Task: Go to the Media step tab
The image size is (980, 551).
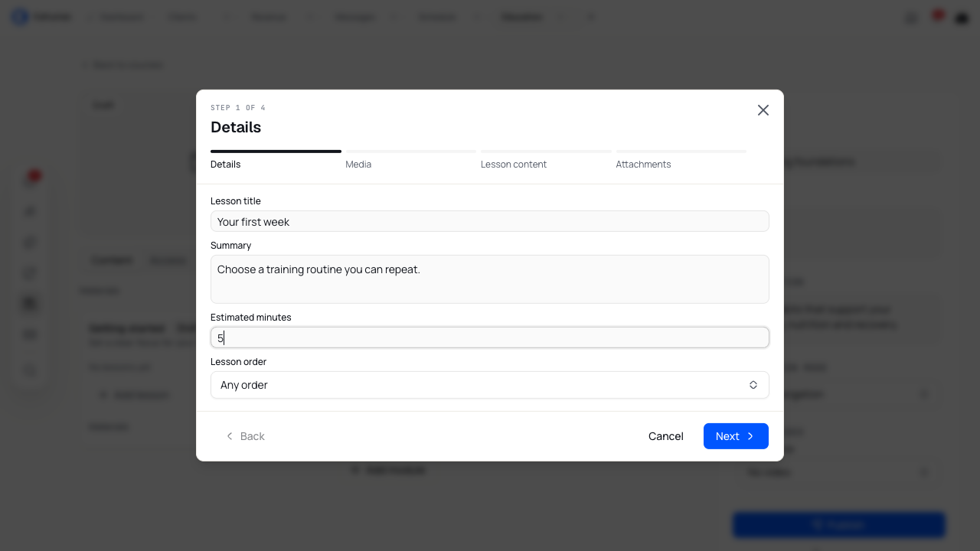Action: click(411, 161)
